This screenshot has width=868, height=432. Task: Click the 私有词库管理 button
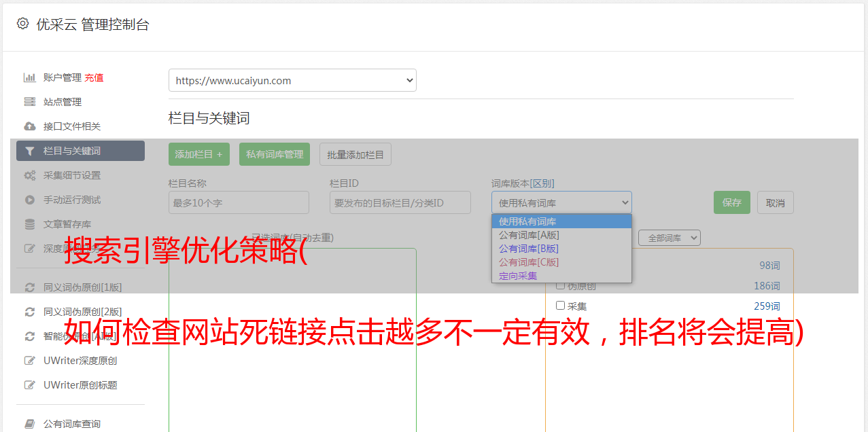tap(275, 154)
